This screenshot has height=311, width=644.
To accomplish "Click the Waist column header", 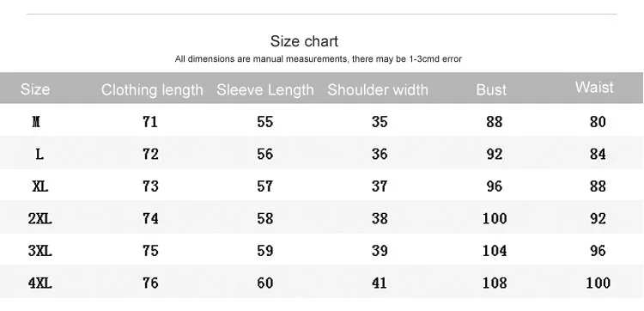I will coord(594,88).
